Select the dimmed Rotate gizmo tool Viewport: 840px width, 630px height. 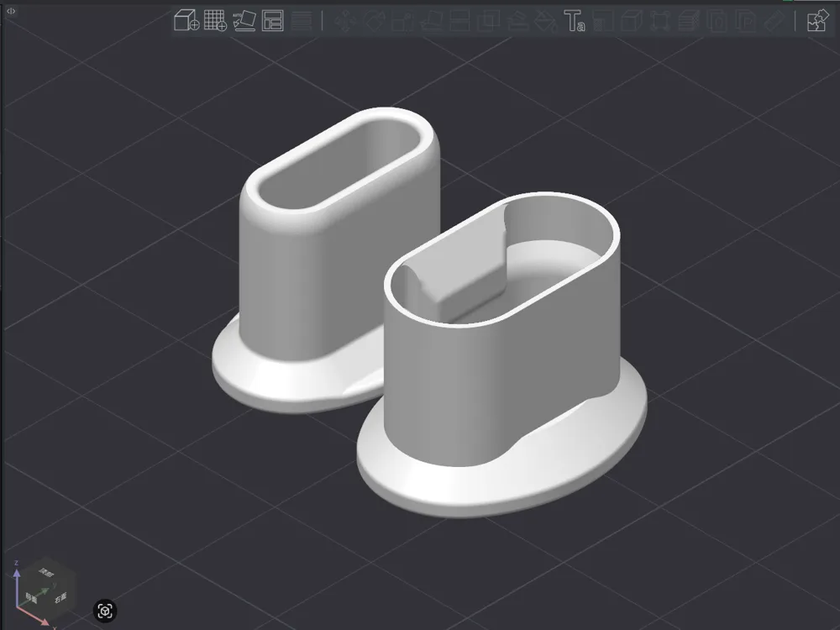pyautogui.click(x=375, y=20)
